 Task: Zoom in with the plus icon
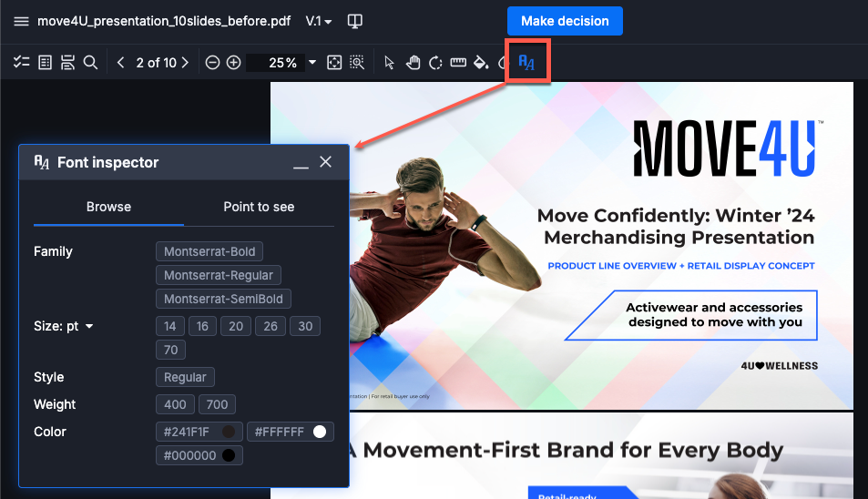pyautogui.click(x=233, y=63)
